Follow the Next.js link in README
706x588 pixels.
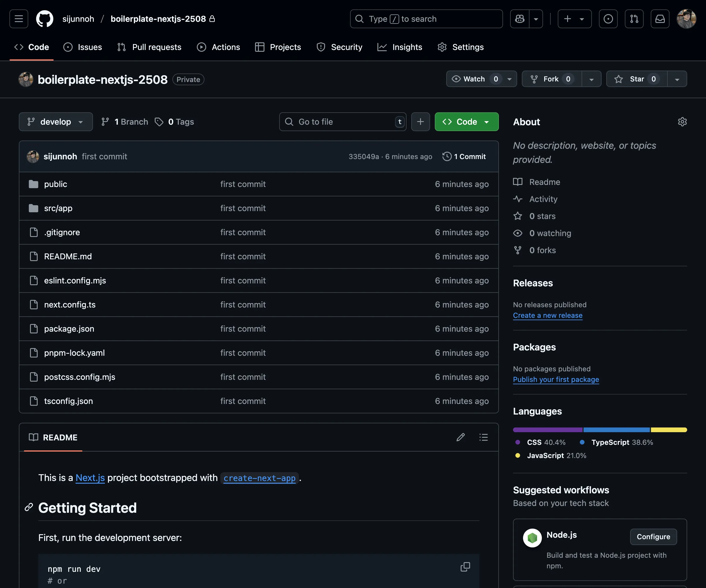tap(90, 478)
